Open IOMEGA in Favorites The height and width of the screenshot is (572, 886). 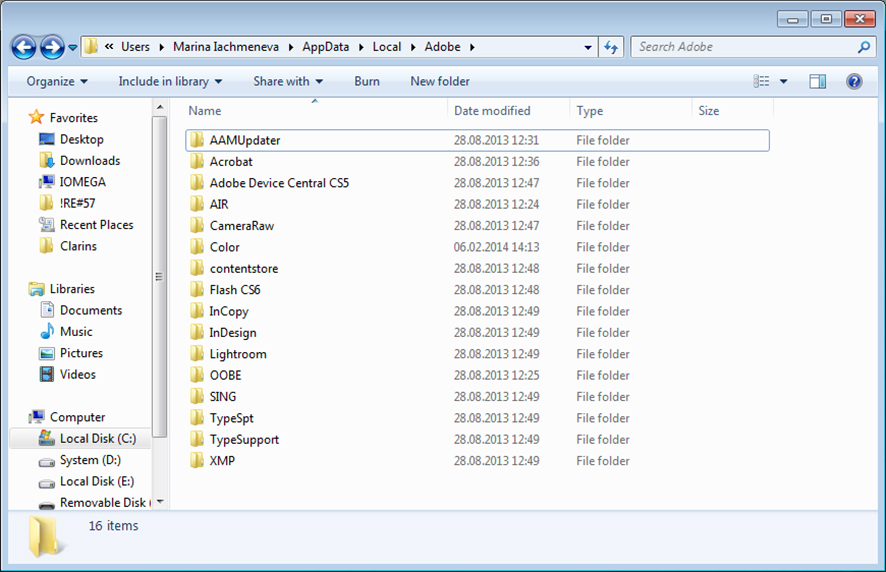click(x=82, y=182)
